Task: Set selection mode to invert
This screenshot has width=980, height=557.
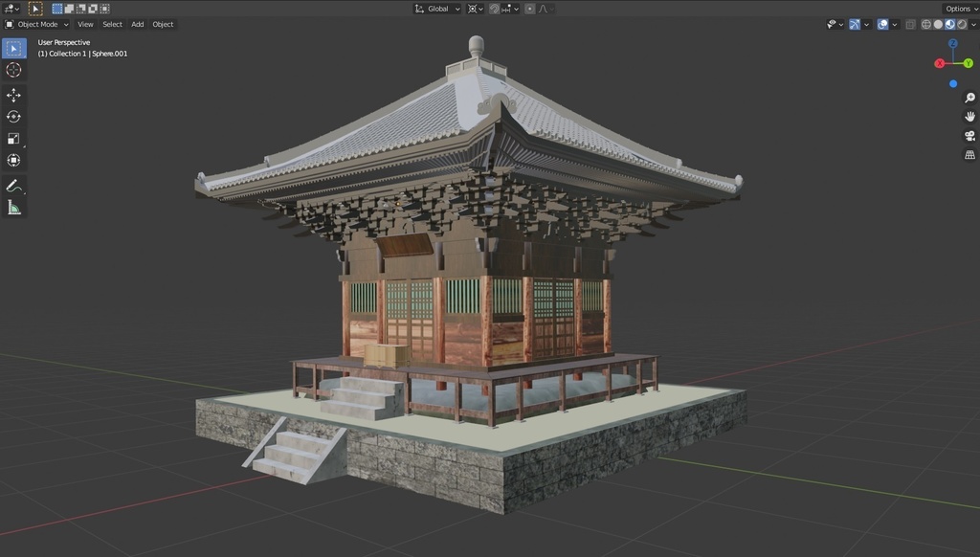Action: click(93, 9)
